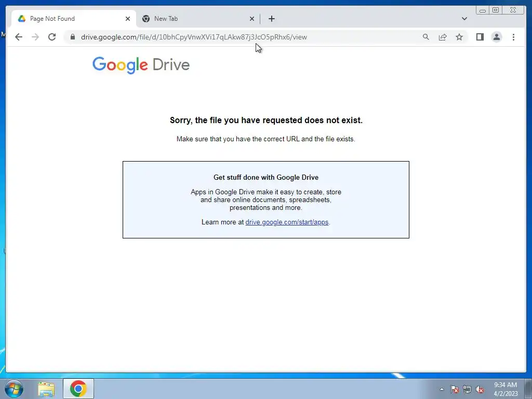This screenshot has width=532, height=399.
Task: Click the Show desktop strip
Action: click(528, 389)
